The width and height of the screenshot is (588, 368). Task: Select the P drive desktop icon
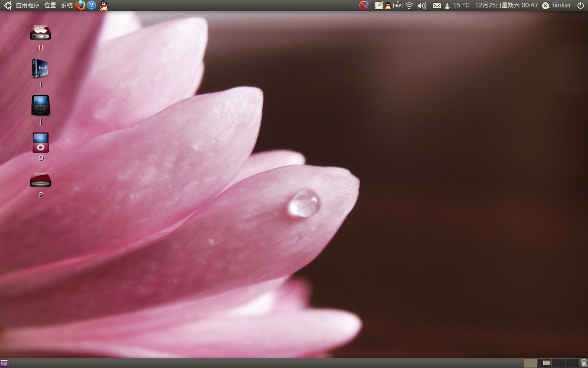tap(40, 180)
